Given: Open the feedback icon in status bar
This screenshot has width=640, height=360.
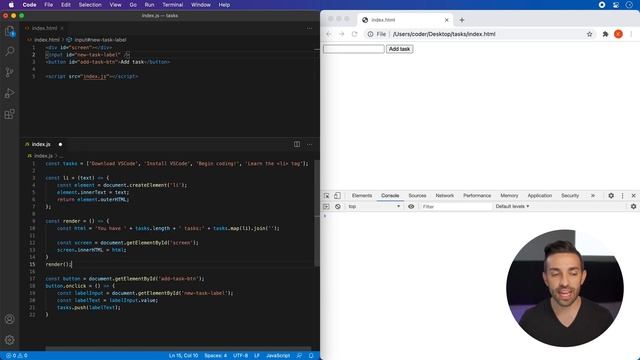Looking at the screenshot, I should point(299,356).
